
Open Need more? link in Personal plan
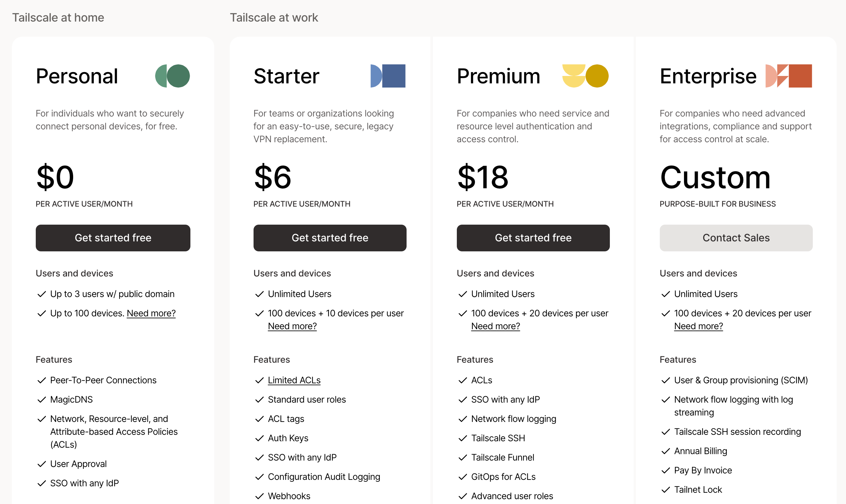151,313
